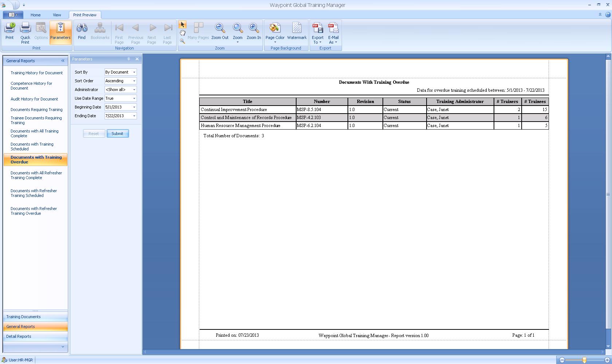Open Documents with All Training Complete

coord(34,134)
